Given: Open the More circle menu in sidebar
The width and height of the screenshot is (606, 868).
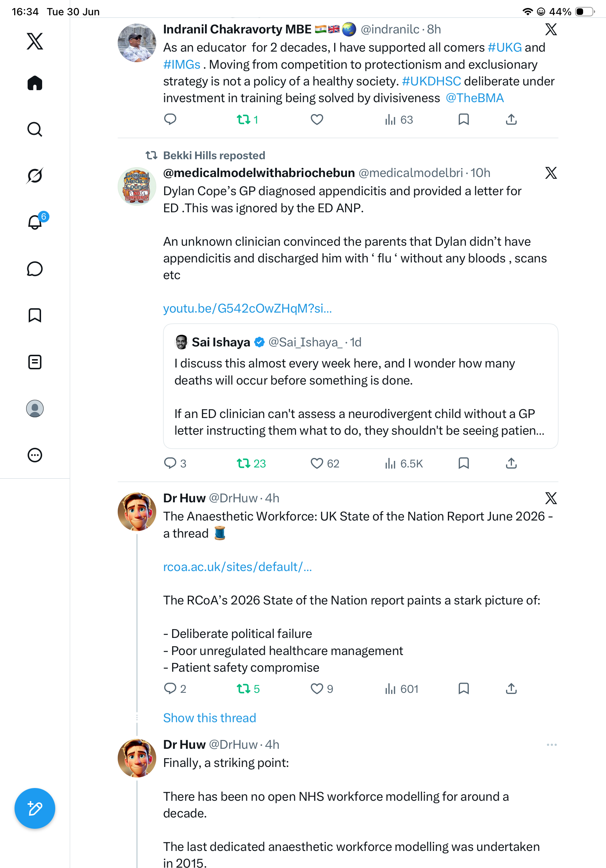Looking at the screenshot, I should coord(35,455).
